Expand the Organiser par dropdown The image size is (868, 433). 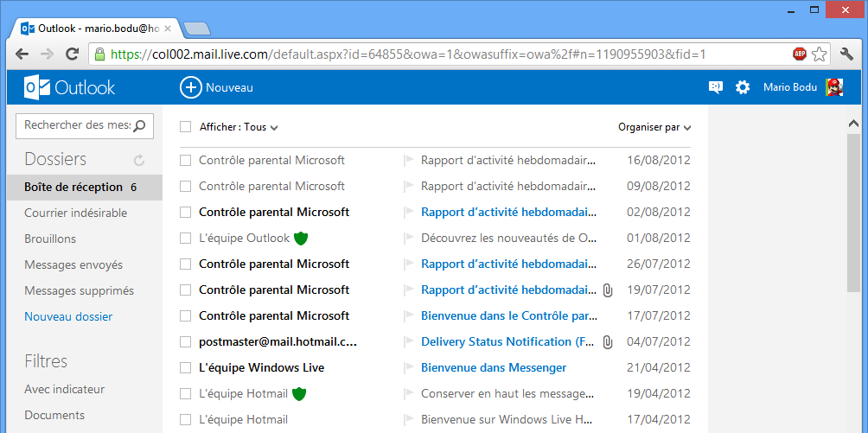click(654, 127)
